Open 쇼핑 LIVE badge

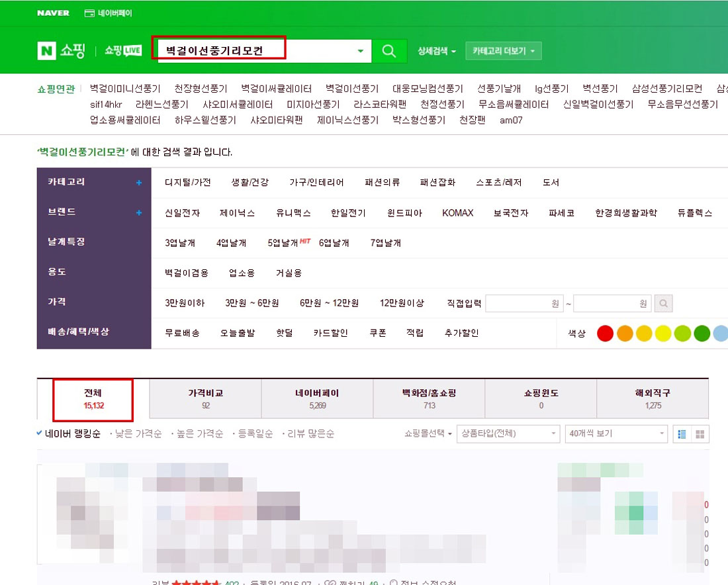click(x=122, y=50)
